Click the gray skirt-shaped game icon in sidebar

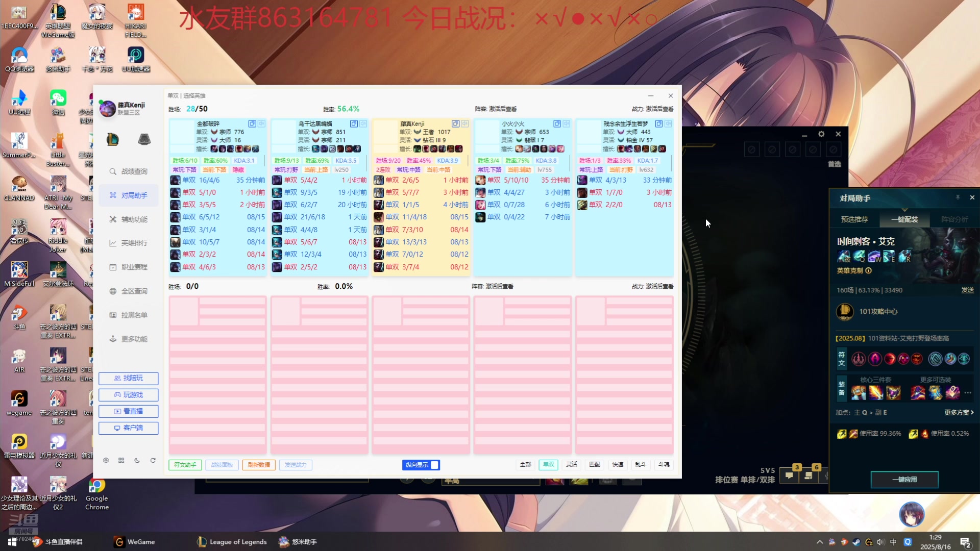tap(144, 139)
